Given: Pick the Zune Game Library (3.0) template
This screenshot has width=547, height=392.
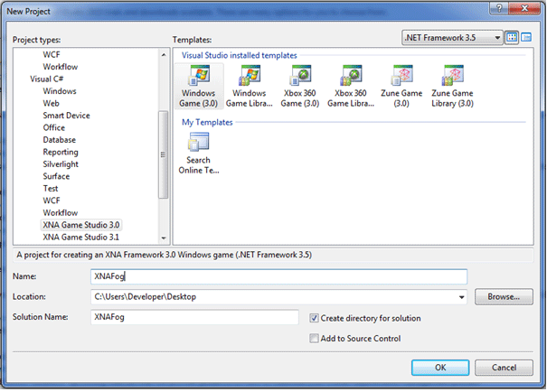Looking at the screenshot, I should [452, 87].
